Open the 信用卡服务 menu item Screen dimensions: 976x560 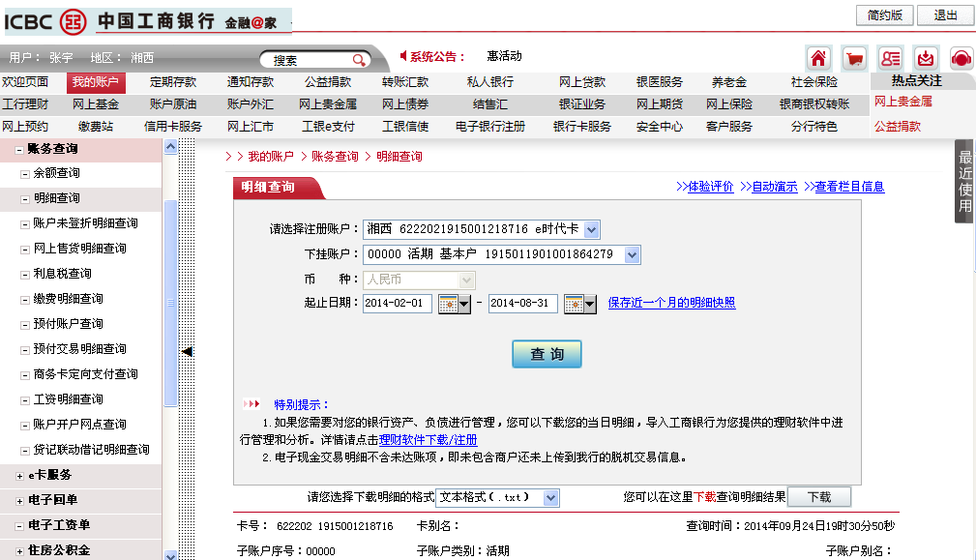point(173,127)
